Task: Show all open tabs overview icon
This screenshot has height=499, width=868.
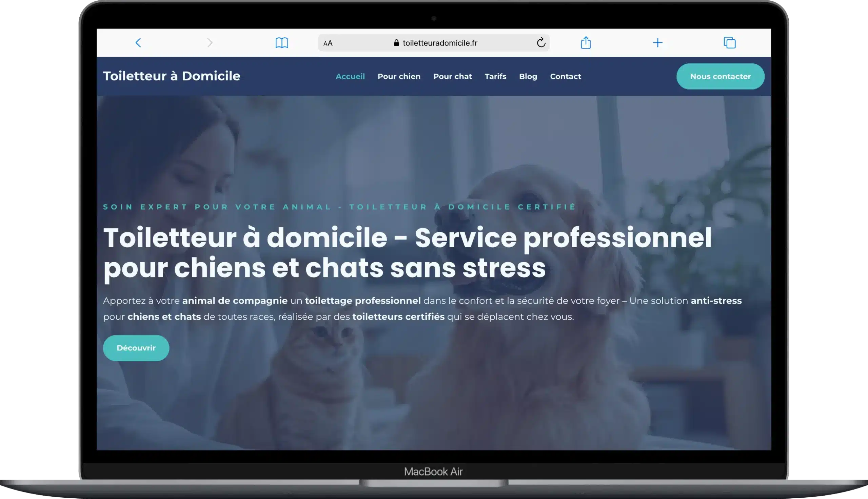Action: pos(729,43)
